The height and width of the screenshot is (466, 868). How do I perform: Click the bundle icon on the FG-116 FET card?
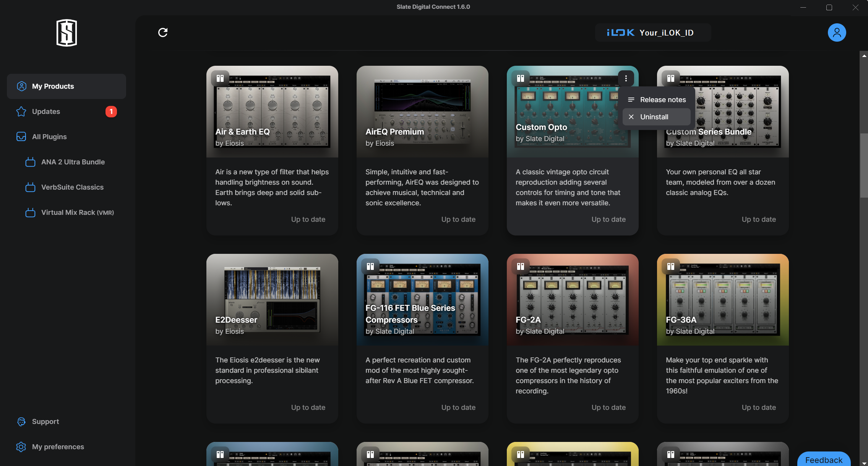click(370, 266)
